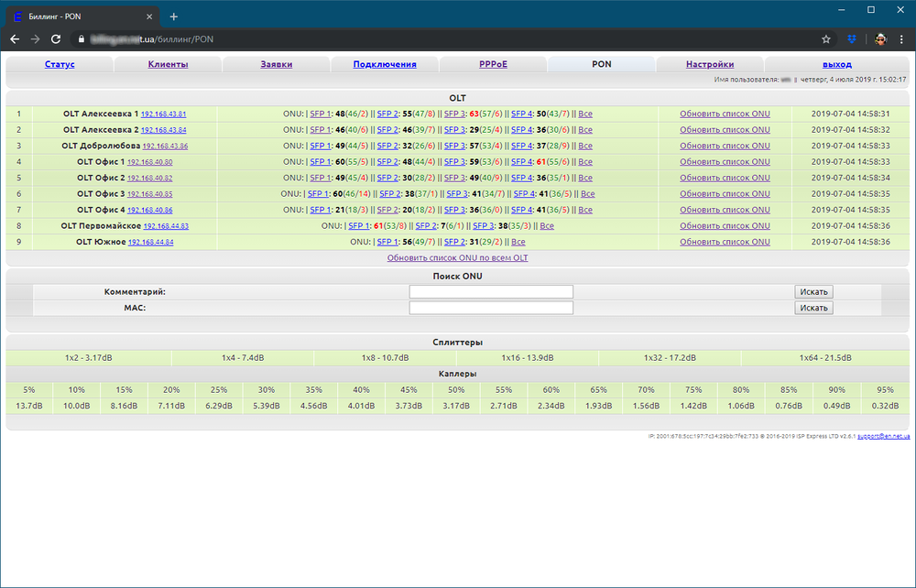Click Обновить список ONU for OLT Алексеевка 1
The width and height of the screenshot is (916, 588).
point(725,114)
